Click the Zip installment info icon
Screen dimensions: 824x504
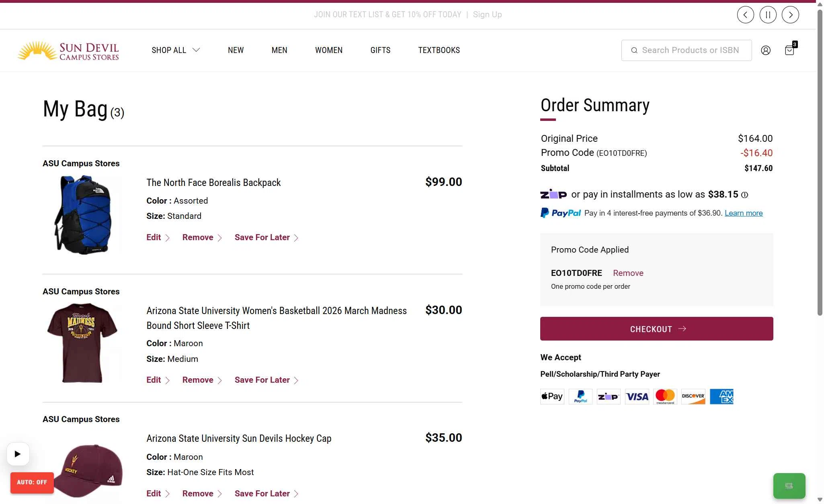coord(744,195)
